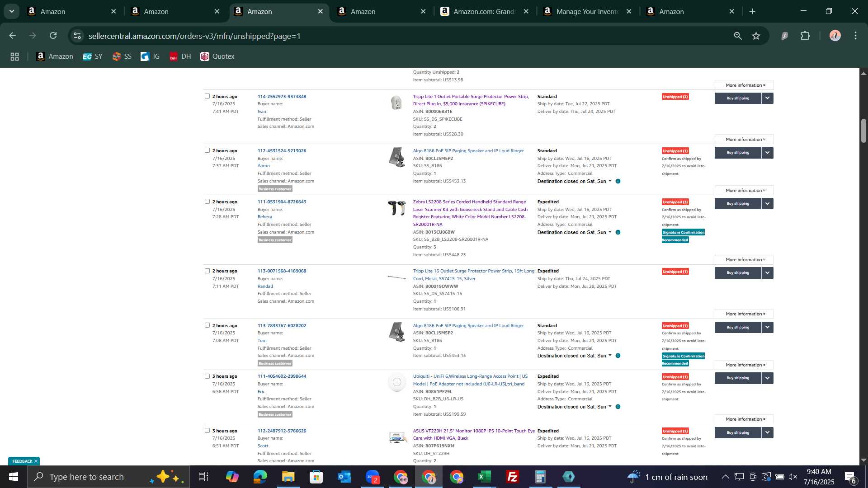This screenshot has height=488, width=868.
Task: Open the Windows Start menu
Action: tap(14, 477)
